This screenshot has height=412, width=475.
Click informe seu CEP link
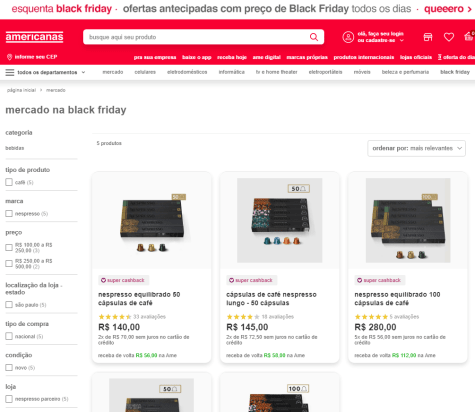[x=36, y=57]
